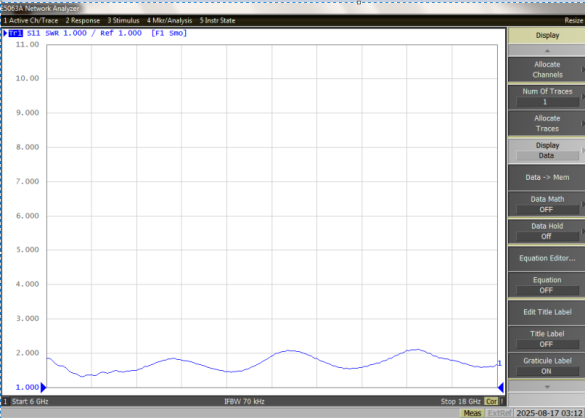Click the ExtRef status indicator
Image resolution: width=586 pixels, height=419 pixels.
click(499, 413)
